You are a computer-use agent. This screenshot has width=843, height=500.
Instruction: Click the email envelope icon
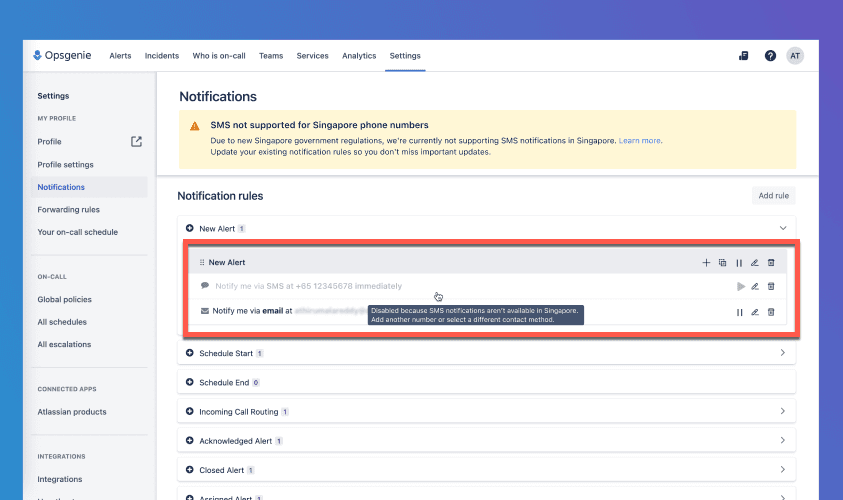click(205, 311)
